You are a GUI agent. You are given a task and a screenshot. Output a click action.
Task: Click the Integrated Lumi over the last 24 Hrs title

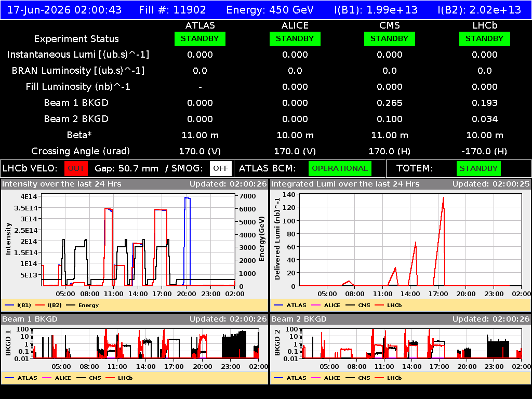pyautogui.click(x=345, y=184)
